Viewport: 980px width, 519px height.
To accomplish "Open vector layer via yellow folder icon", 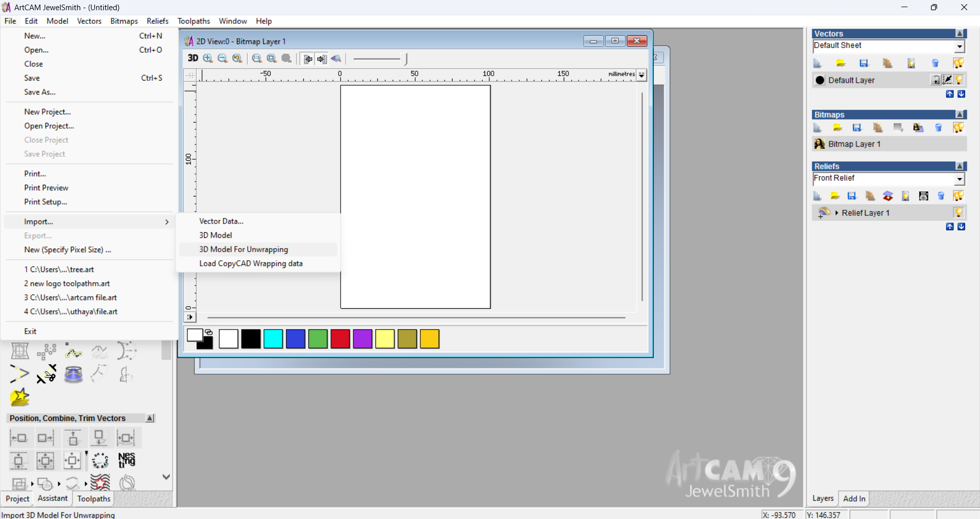I will click(x=841, y=63).
